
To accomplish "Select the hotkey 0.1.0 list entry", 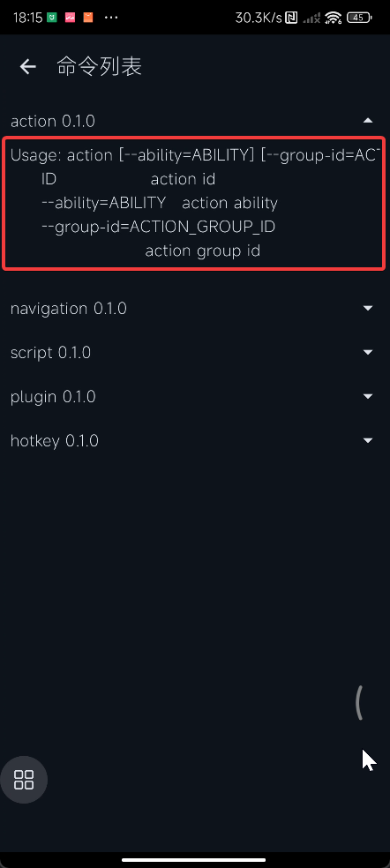I will (x=195, y=441).
